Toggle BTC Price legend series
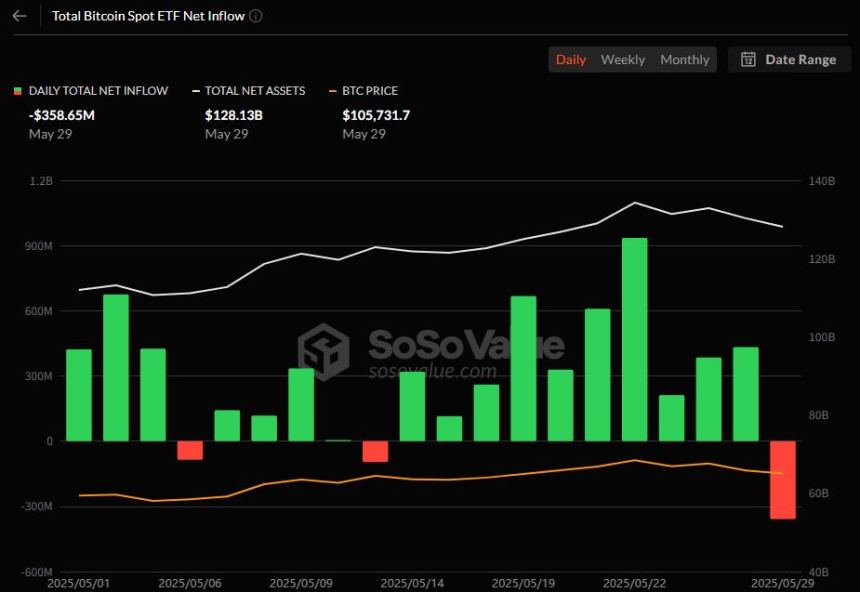The width and height of the screenshot is (860, 592). [363, 91]
